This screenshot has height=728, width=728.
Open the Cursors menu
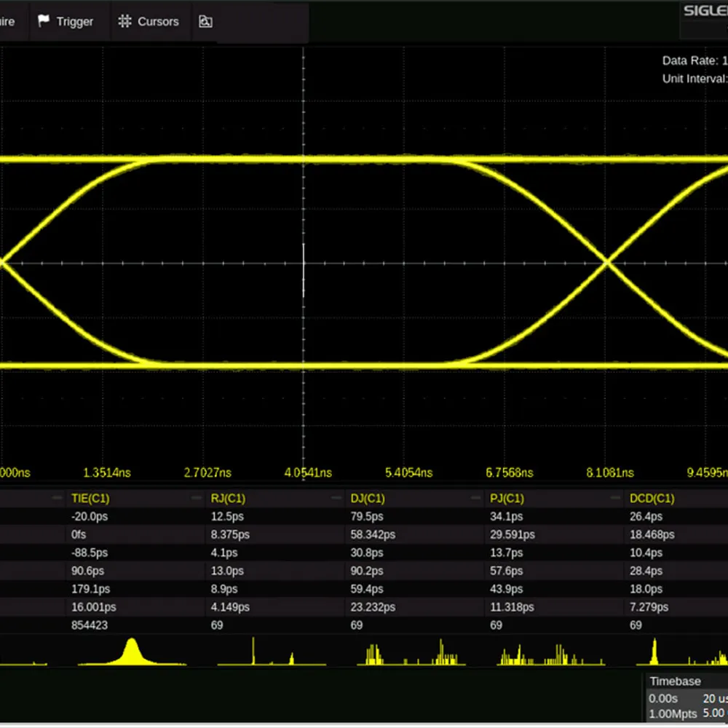(x=149, y=22)
